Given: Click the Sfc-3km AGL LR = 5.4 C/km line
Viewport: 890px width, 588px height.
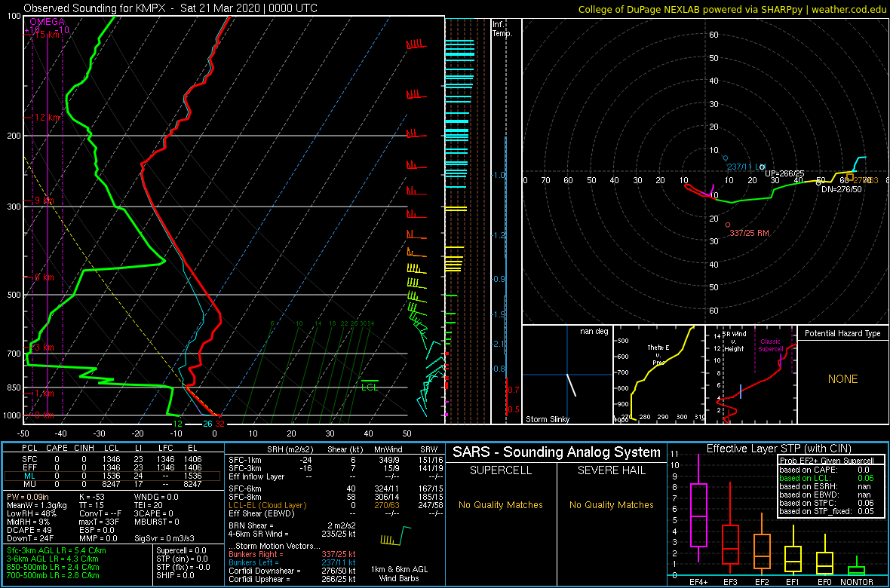Looking at the screenshot, I should click(57, 550).
